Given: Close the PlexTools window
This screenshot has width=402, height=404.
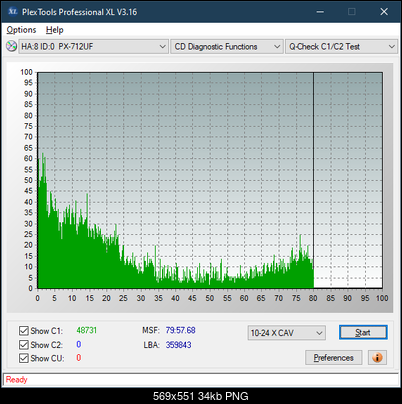Looking at the screenshot, I should (384, 12).
